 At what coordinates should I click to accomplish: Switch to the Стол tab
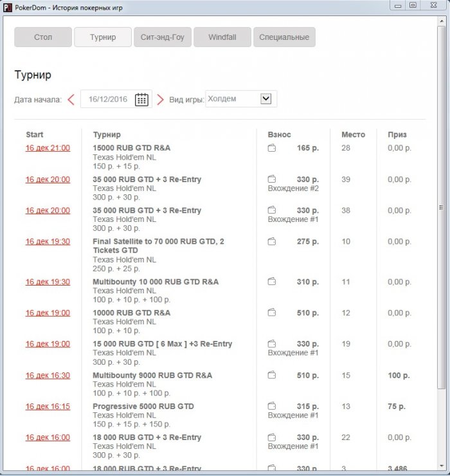[43, 37]
